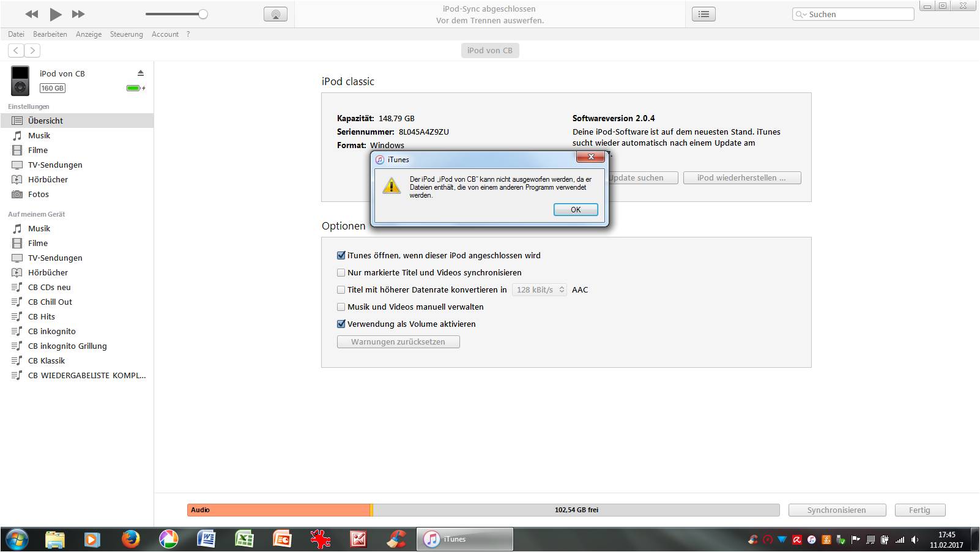
Task: Launch Windows Media Player from taskbar
Action: click(x=92, y=539)
